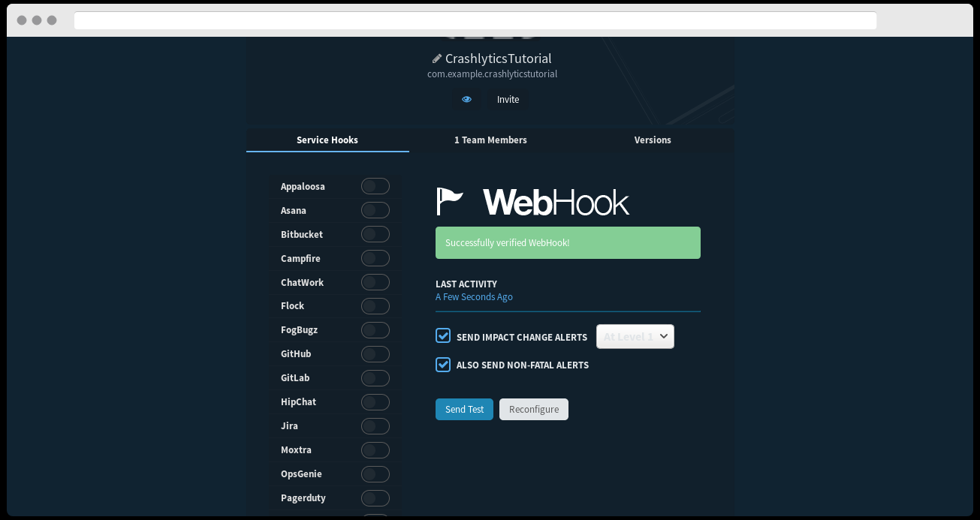The height and width of the screenshot is (520, 980).
Task: Select the Pagerduty service label
Action: click(303, 498)
